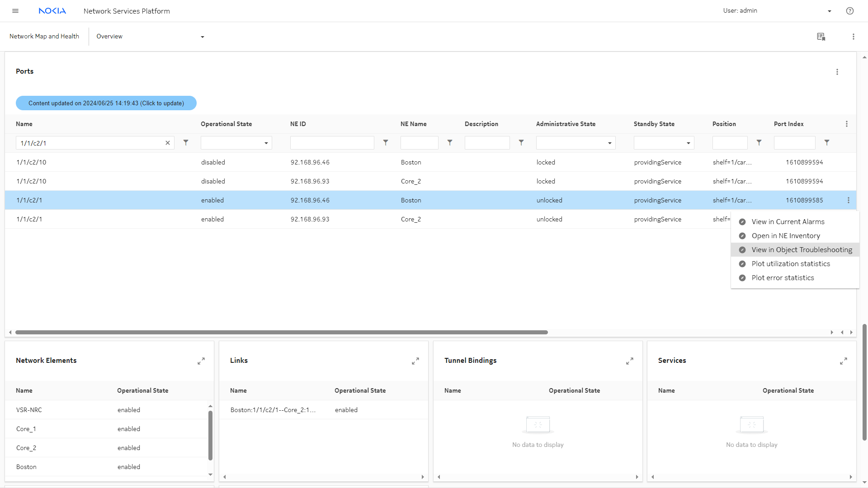
Task: Click the Content updated refresh button
Action: point(106,103)
